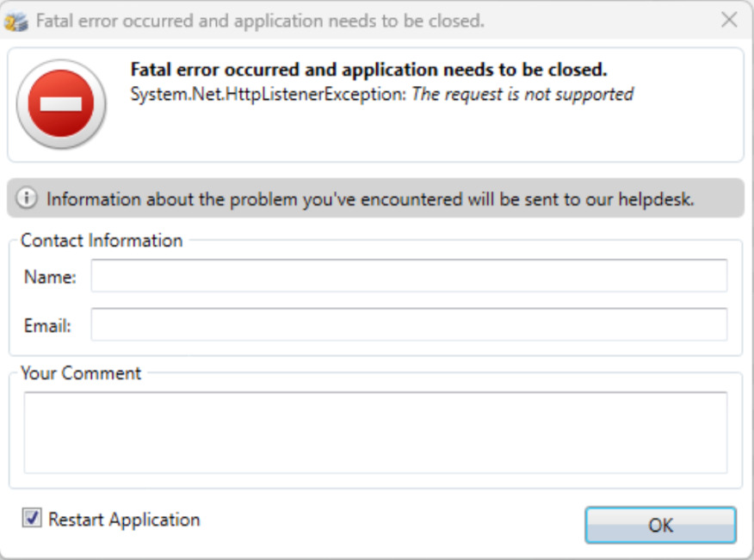Viewport: 754px width, 560px height.
Task: Click the 'Name:' field label
Action: click(50, 277)
